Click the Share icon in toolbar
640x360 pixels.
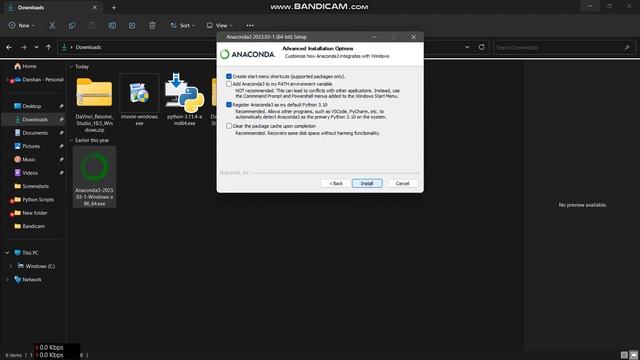132,25
